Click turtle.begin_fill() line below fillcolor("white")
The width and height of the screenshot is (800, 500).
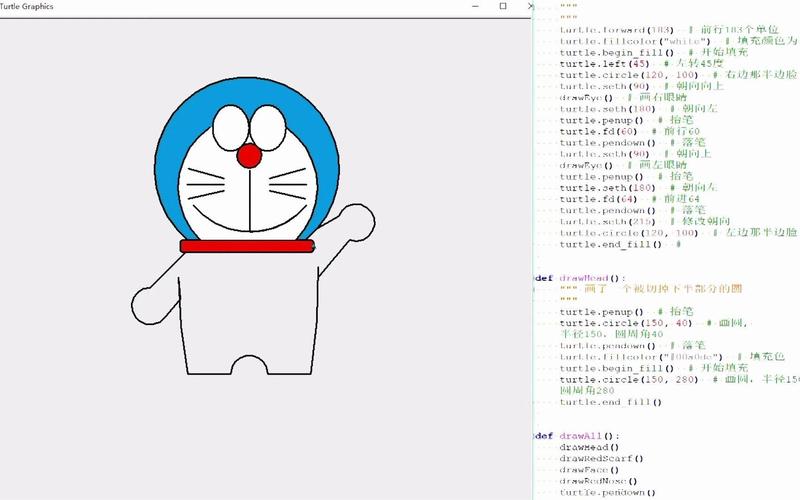(654, 52)
